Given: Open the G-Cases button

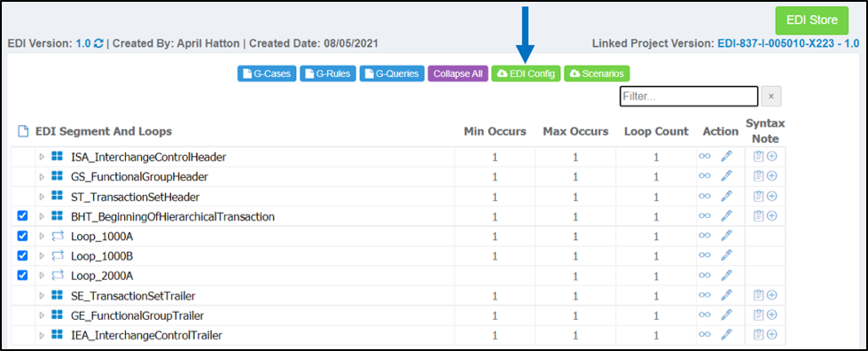Looking at the screenshot, I should [268, 74].
